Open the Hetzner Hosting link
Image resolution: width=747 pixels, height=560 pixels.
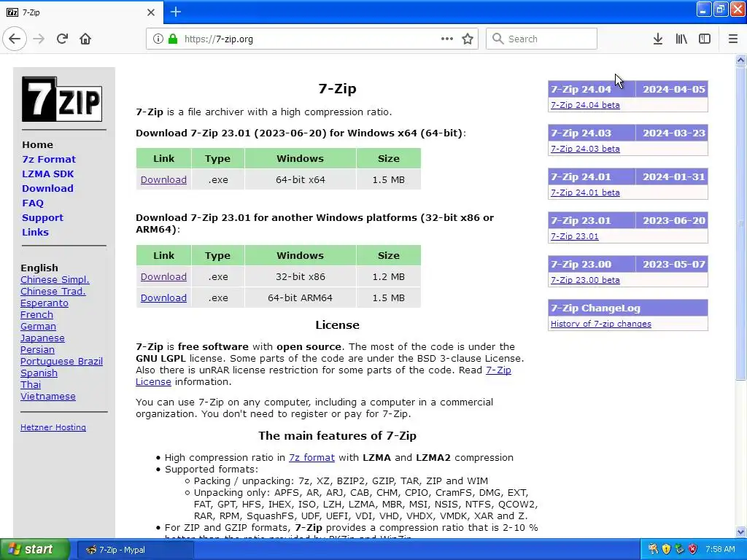53,427
